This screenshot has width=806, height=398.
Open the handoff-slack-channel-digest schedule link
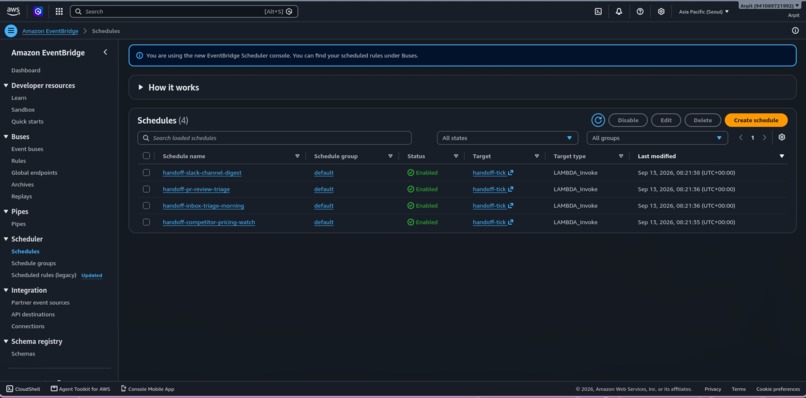click(202, 173)
